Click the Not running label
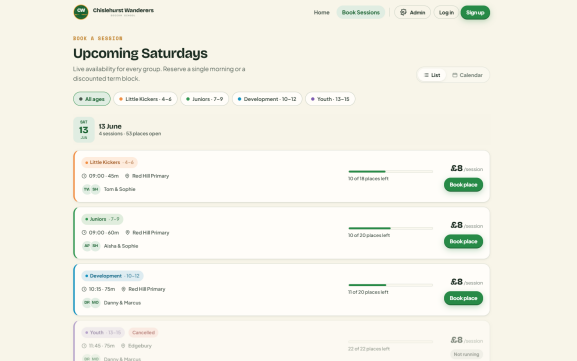Viewport: 577px width, 361px height. [466, 354]
